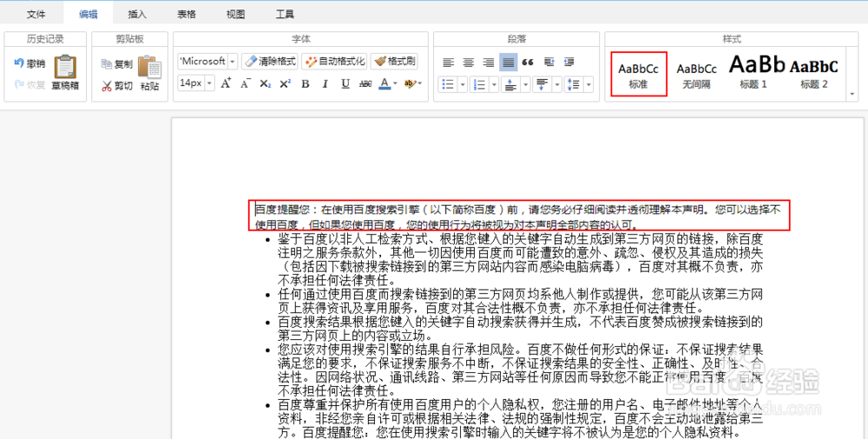Apply the text highlight color

pos(410,83)
